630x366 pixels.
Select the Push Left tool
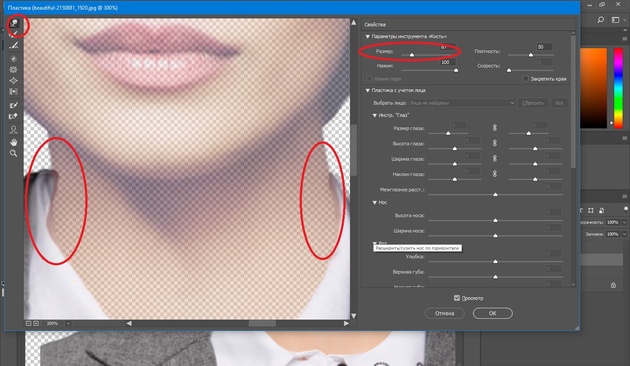tap(14, 92)
